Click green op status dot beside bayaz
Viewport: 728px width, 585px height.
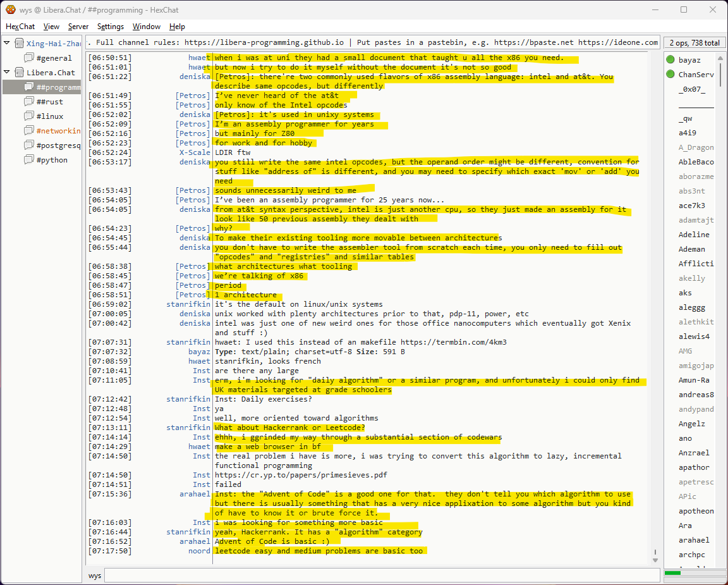click(670, 60)
